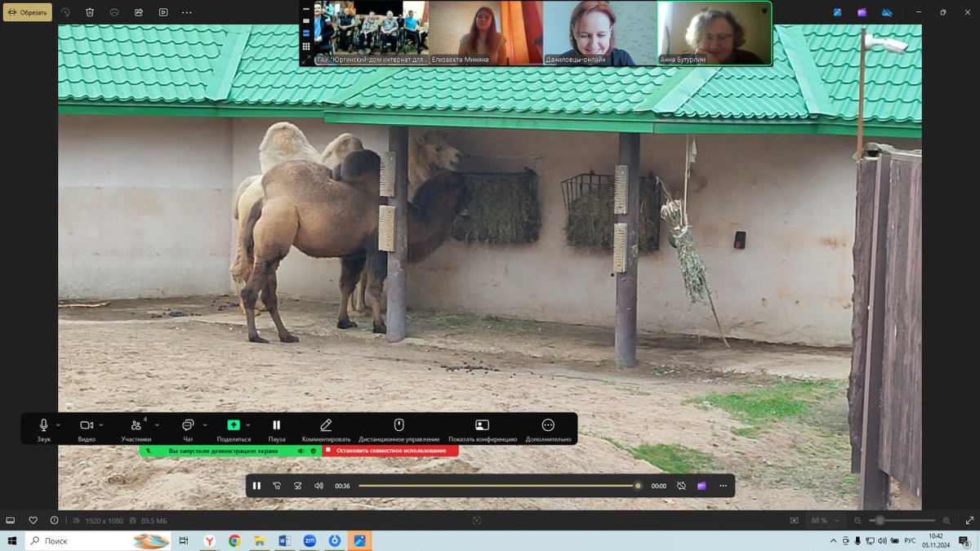Viewport: 980px width, 551px height.
Task: Open Участники panel in Zoom bar
Action: [x=136, y=429]
